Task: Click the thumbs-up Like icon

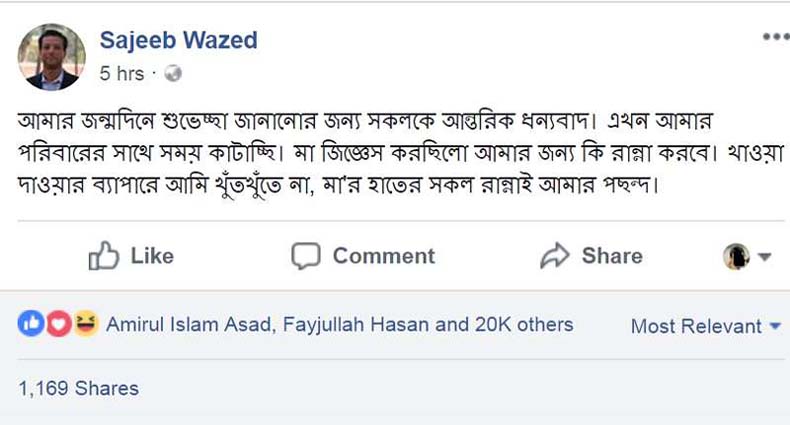Action: tap(104, 256)
